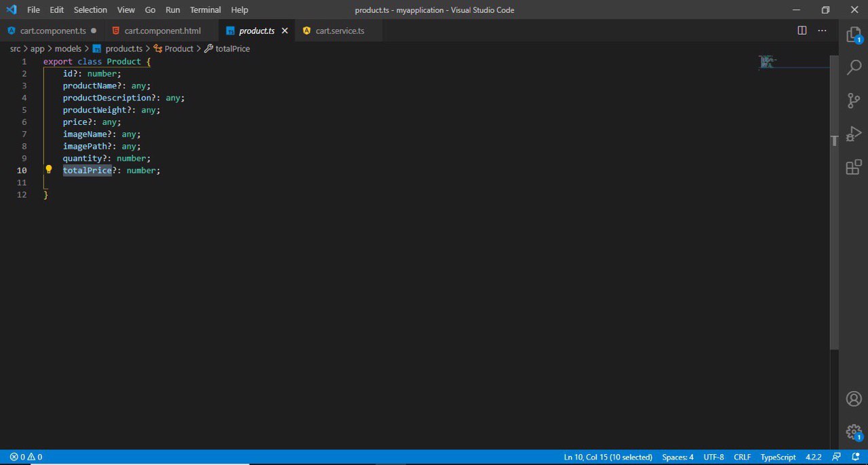
Task: Open the Explorer view in activity bar
Action: coord(854,35)
